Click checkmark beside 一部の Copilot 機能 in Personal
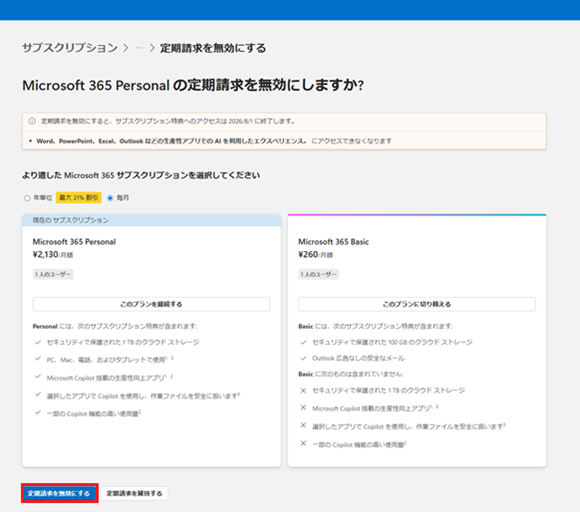 38,412
